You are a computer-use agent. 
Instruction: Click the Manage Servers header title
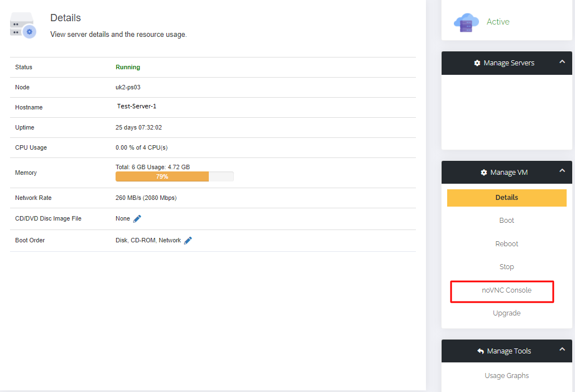509,63
